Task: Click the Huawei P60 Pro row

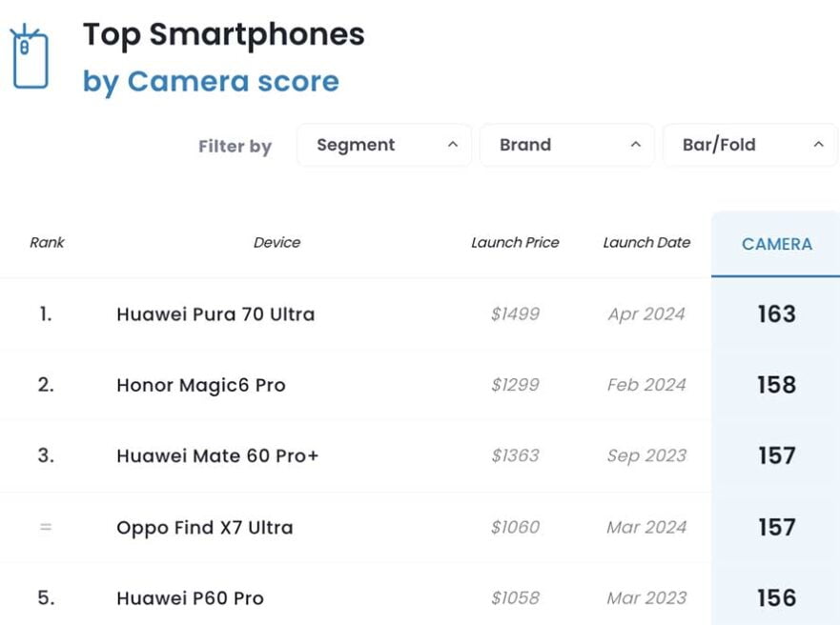Action: click(x=189, y=598)
